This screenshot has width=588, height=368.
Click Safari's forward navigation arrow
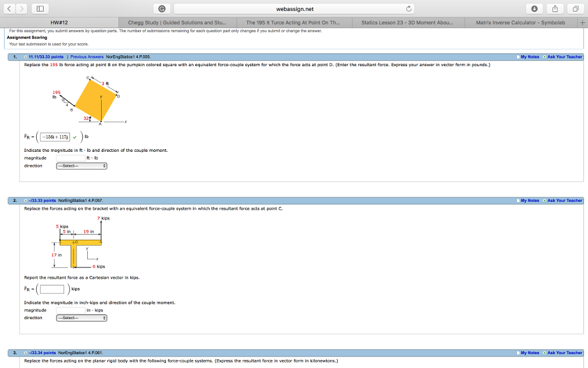21,9
